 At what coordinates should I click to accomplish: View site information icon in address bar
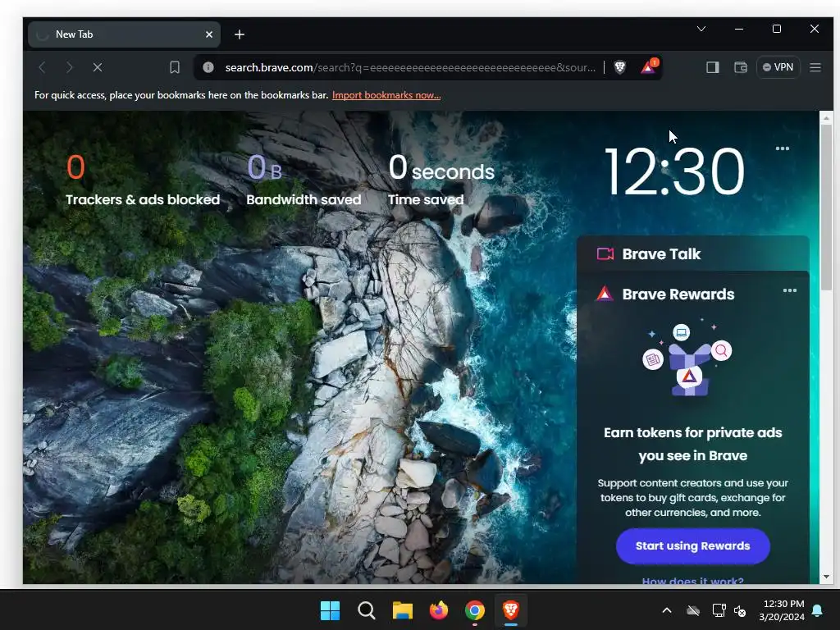(208, 67)
